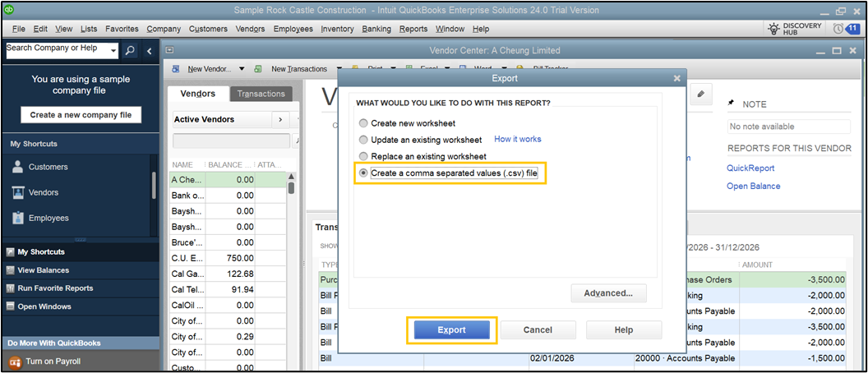Click the View Balances icon
The width and height of the screenshot is (868, 373).
coord(11,270)
